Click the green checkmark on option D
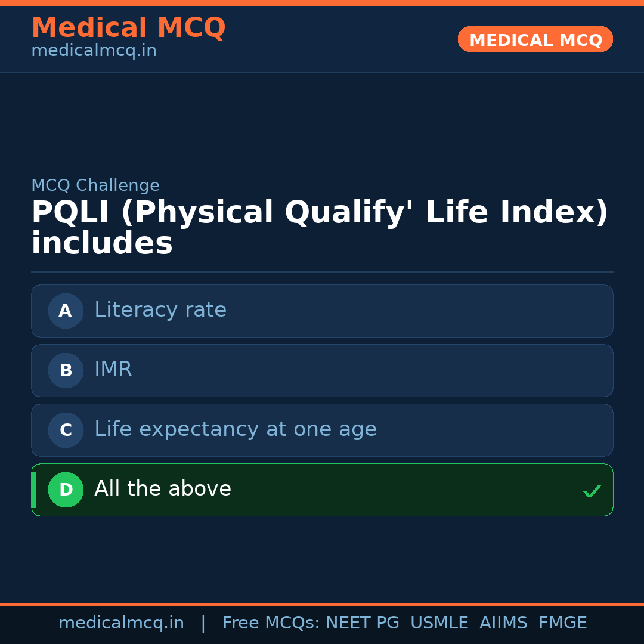This screenshot has width=644, height=644. 592,491
